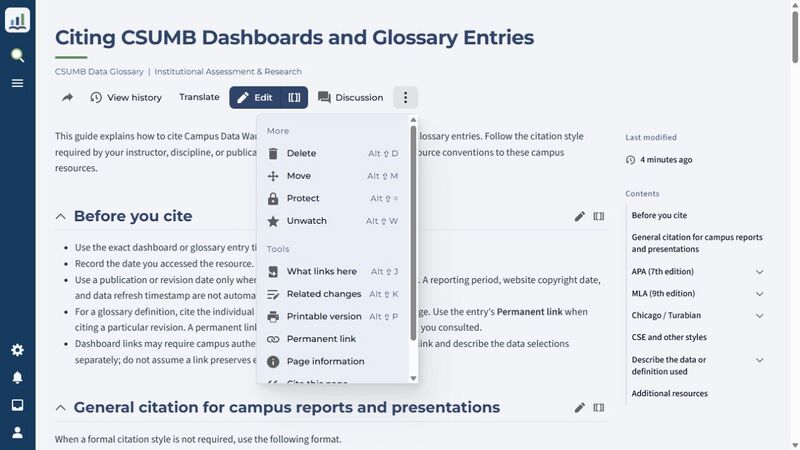Jump to CSE and other styles
800x450 pixels.
coord(669,337)
